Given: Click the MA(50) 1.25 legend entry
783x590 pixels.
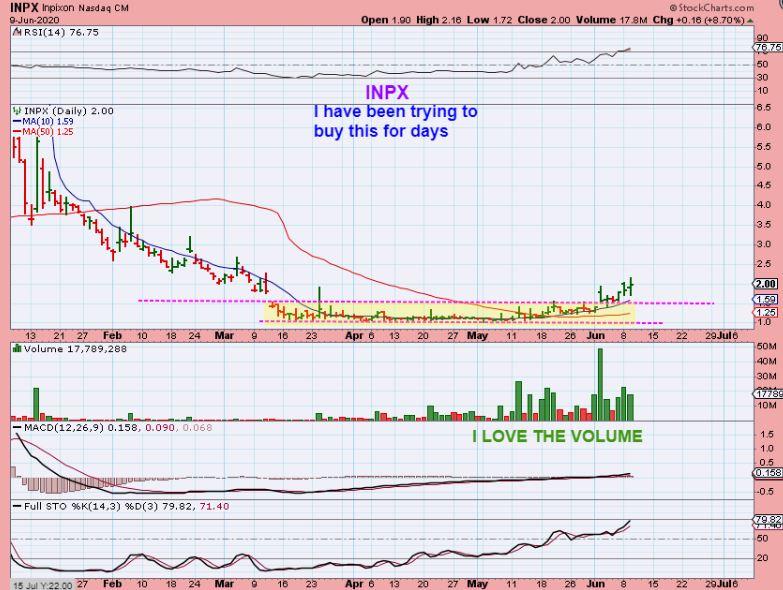Looking at the screenshot, I should tap(43, 132).
